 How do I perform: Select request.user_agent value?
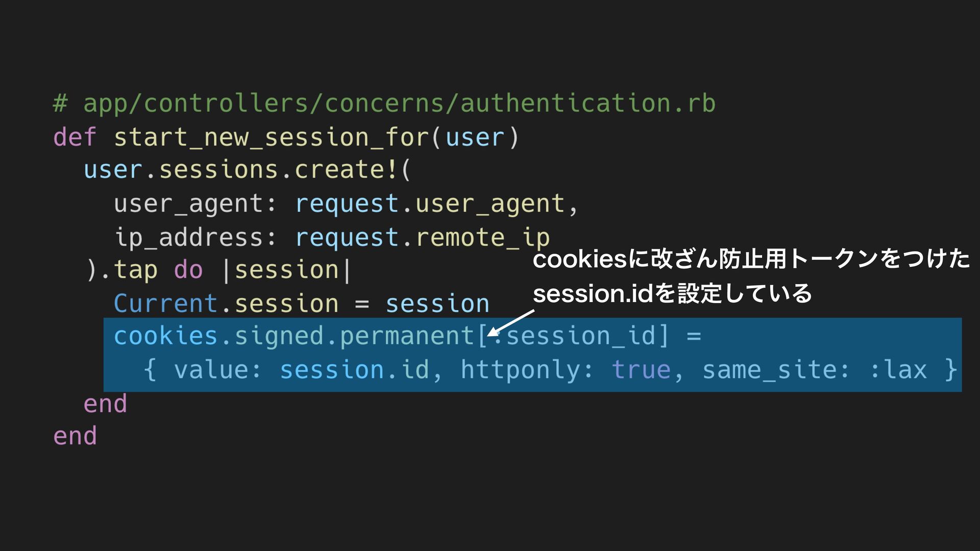[430, 204]
